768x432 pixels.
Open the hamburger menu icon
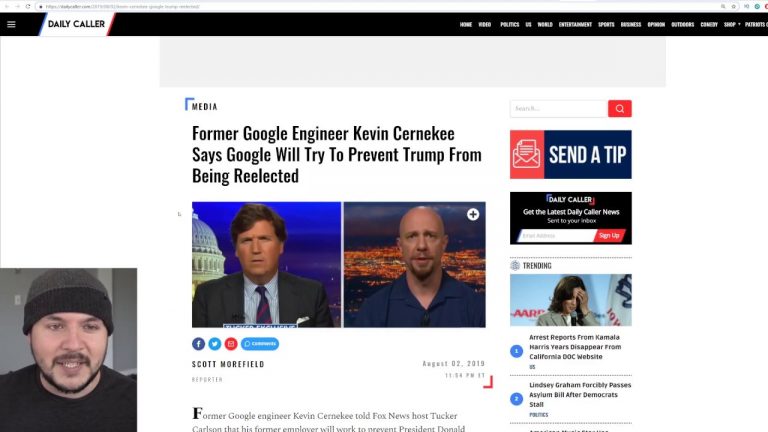pos(11,24)
